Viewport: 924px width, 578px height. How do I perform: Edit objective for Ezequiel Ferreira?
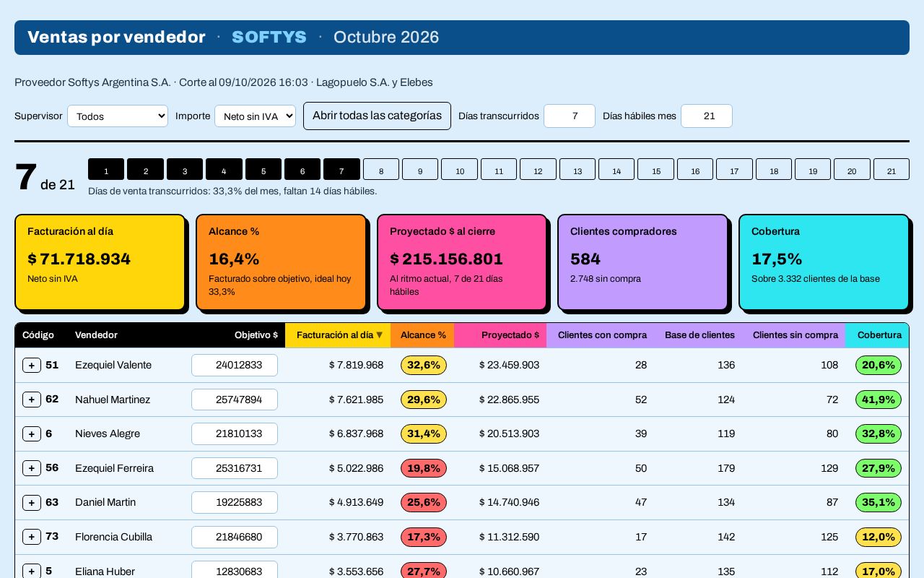(x=235, y=468)
